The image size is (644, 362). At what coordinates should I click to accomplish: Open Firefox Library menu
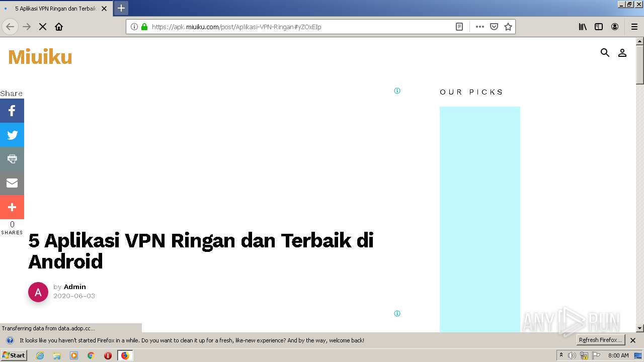(x=583, y=27)
